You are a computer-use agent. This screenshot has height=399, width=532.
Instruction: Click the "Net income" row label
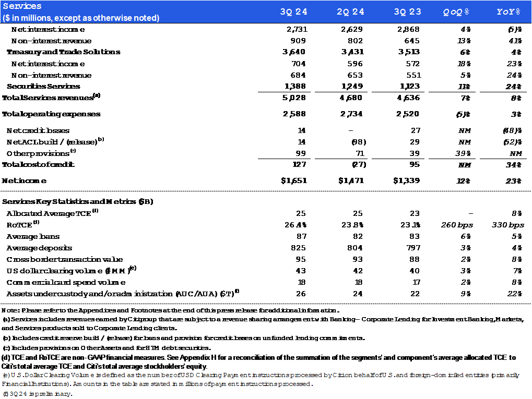[x=24, y=180]
